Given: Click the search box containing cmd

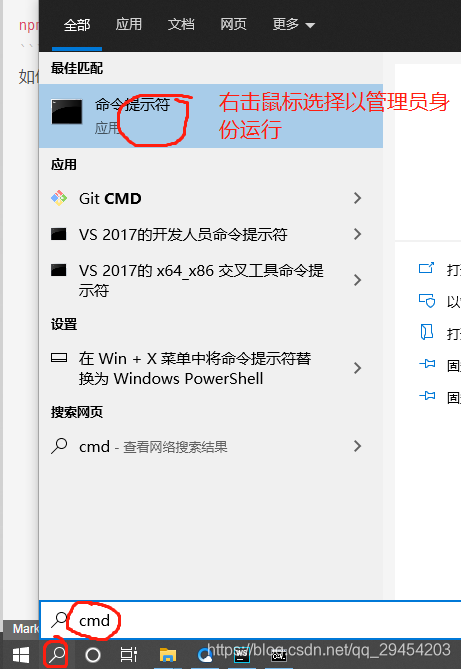Looking at the screenshot, I should point(251,620).
